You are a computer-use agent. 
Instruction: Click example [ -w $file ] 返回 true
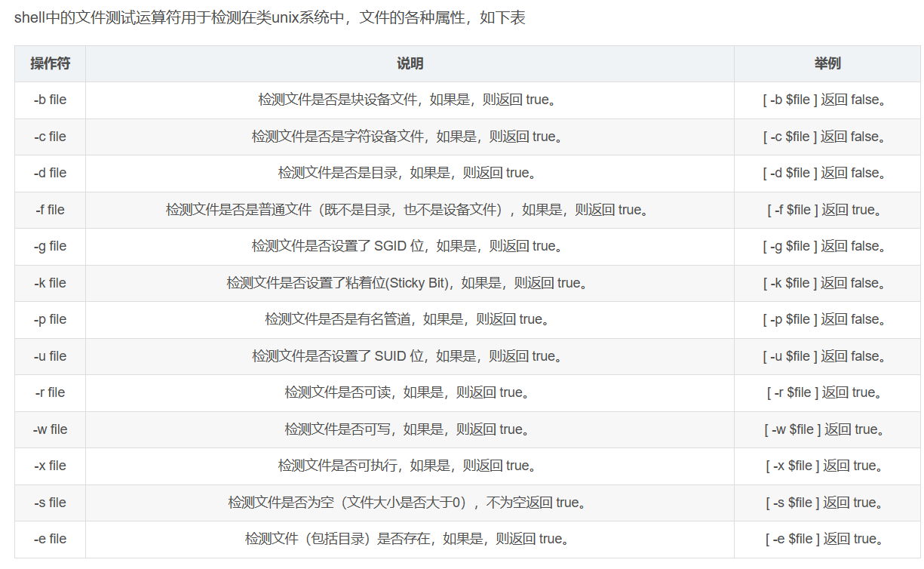827,429
